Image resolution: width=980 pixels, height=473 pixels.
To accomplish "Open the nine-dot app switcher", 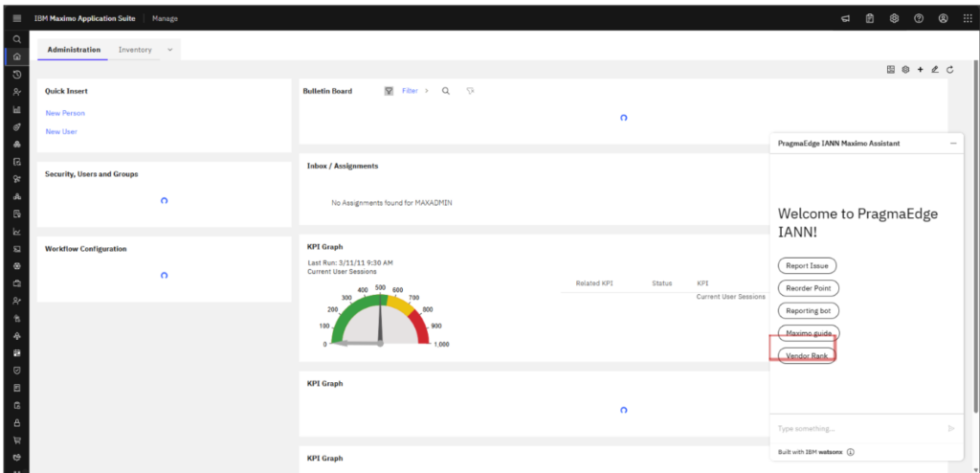I will [968, 19].
